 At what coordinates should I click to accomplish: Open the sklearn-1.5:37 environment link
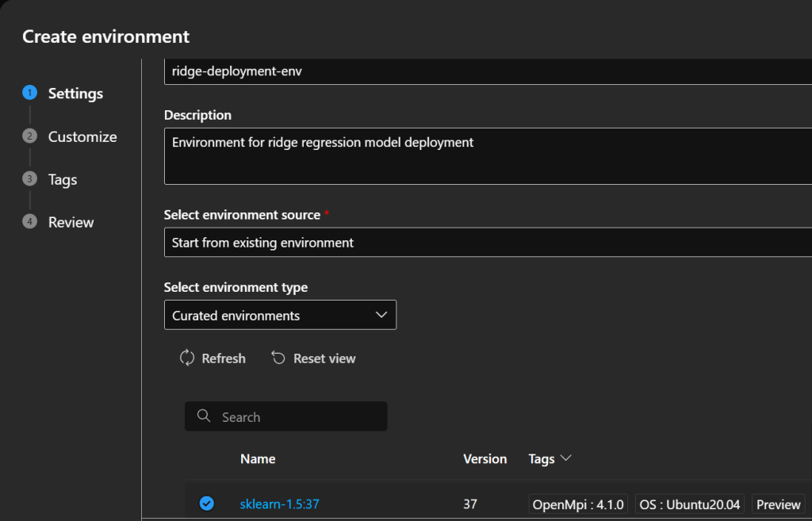(279, 504)
